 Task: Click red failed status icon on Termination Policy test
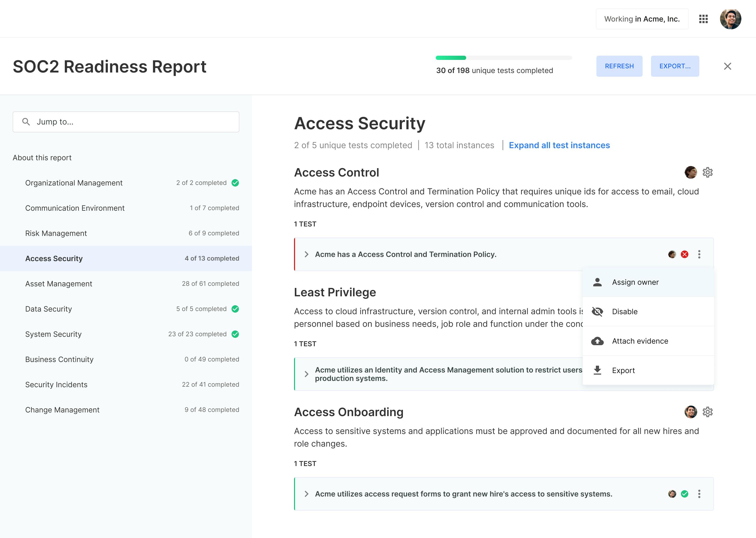coord(685,255)
